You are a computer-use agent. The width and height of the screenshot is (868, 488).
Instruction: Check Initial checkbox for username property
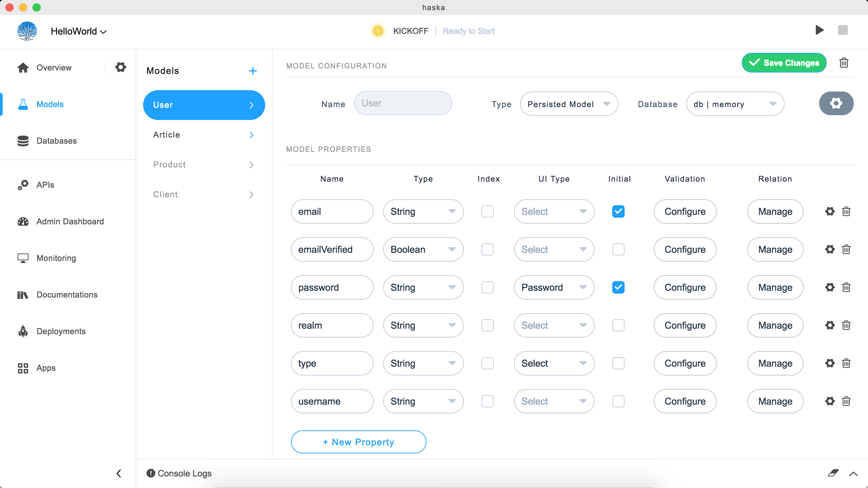[x=618, y=401]
